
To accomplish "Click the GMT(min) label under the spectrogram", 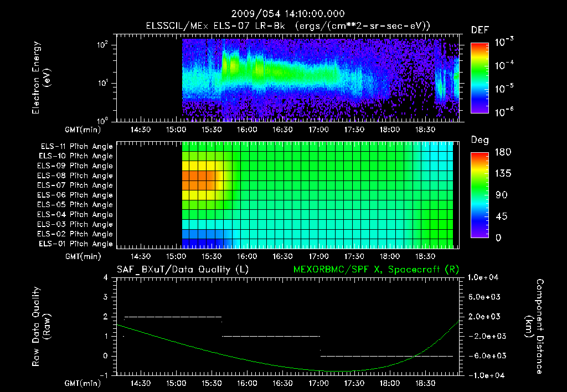I will coord(83,130).
